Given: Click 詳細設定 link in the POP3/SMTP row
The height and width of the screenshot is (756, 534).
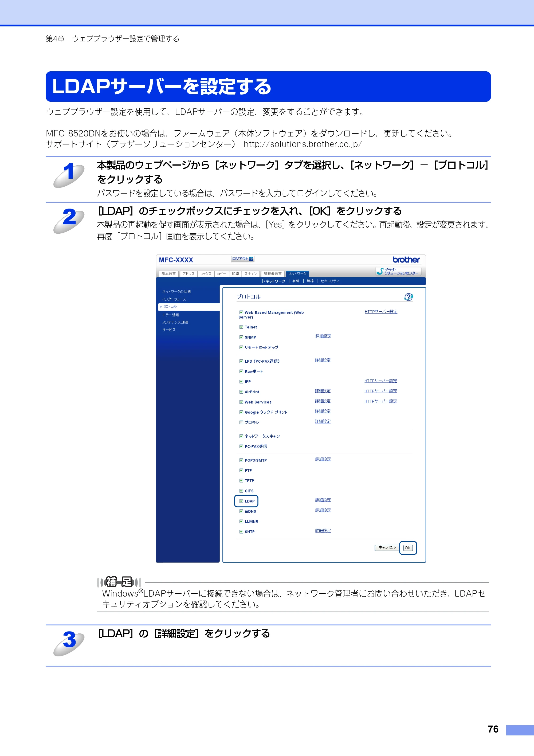Looking at the screenshot, I should pyautogui.click(x=323, y=459).
